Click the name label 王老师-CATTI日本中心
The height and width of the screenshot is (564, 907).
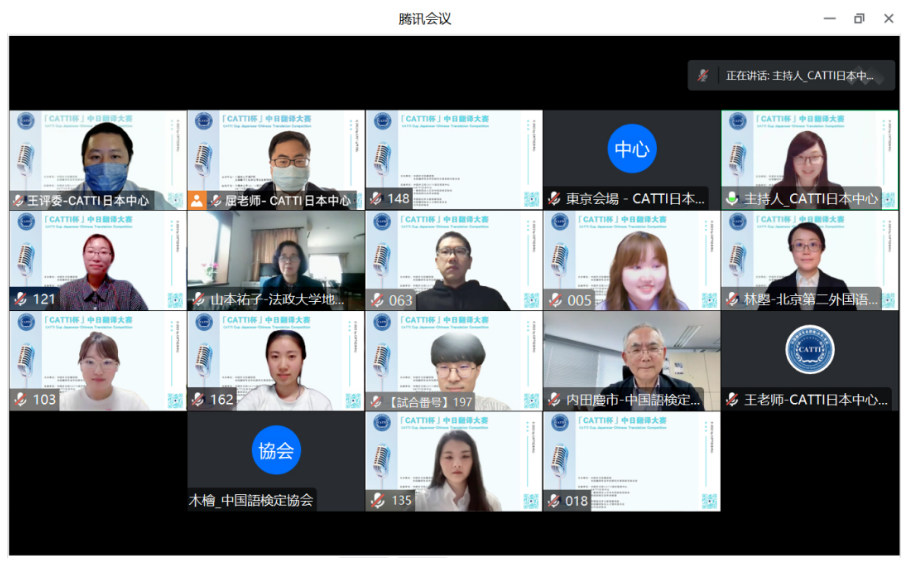[816, 399]
